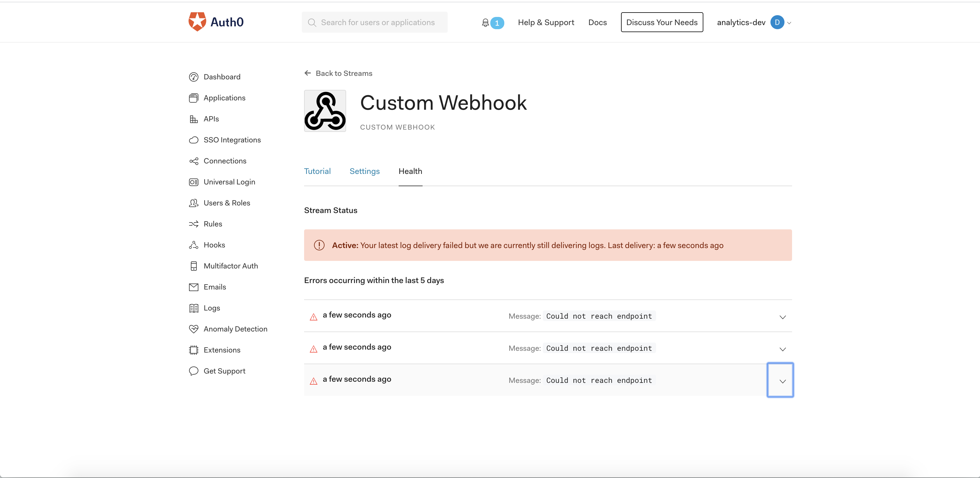Screen dimensions: 980x478
Task: Click second row 'a few seconds ago' timestamp
Action: point(356,347)
